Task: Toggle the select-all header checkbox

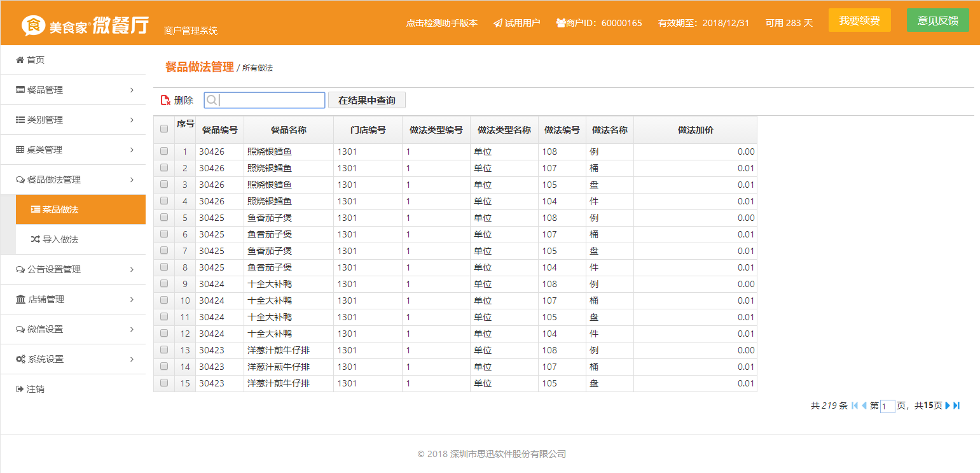Action: point(164,129)
